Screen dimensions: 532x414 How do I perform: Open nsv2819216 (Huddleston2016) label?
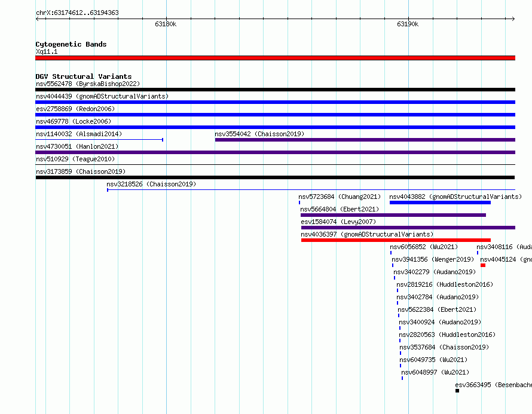click(445, 284)
